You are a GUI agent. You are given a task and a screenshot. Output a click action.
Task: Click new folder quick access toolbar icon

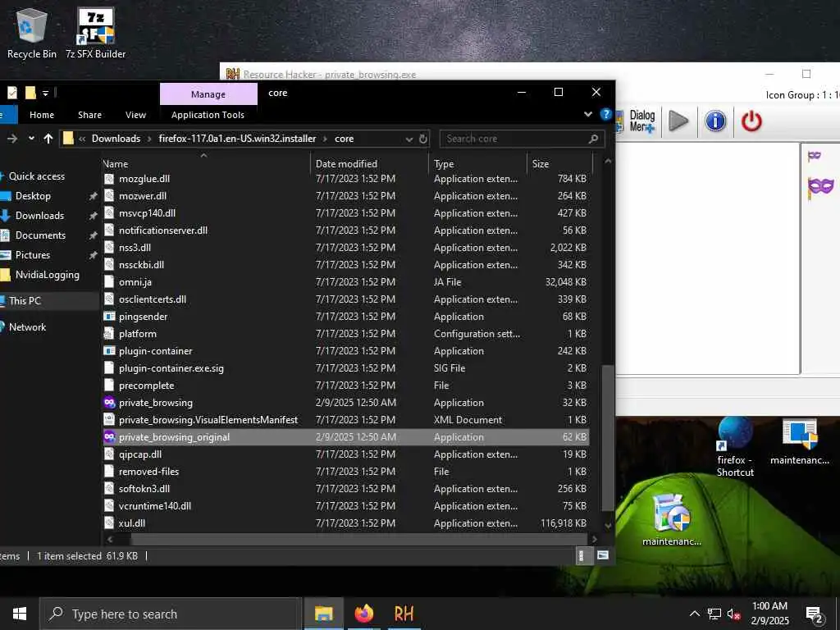coord(30,94)
